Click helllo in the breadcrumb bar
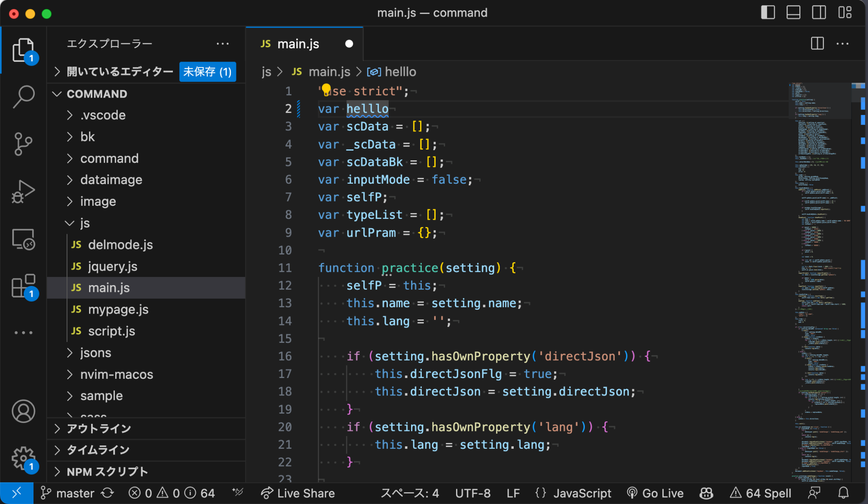This screenshot has width=868, height=504. [401, 72]
